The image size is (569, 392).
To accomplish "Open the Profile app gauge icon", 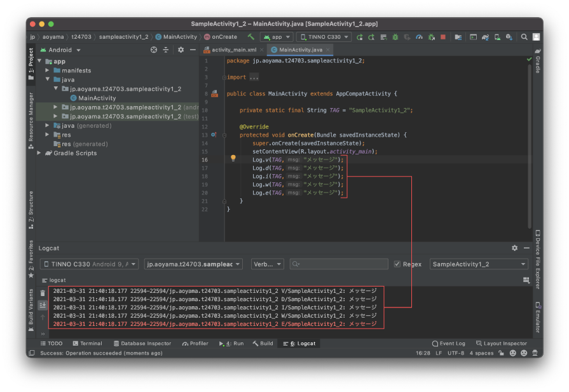I will click(x=419, y=37).
